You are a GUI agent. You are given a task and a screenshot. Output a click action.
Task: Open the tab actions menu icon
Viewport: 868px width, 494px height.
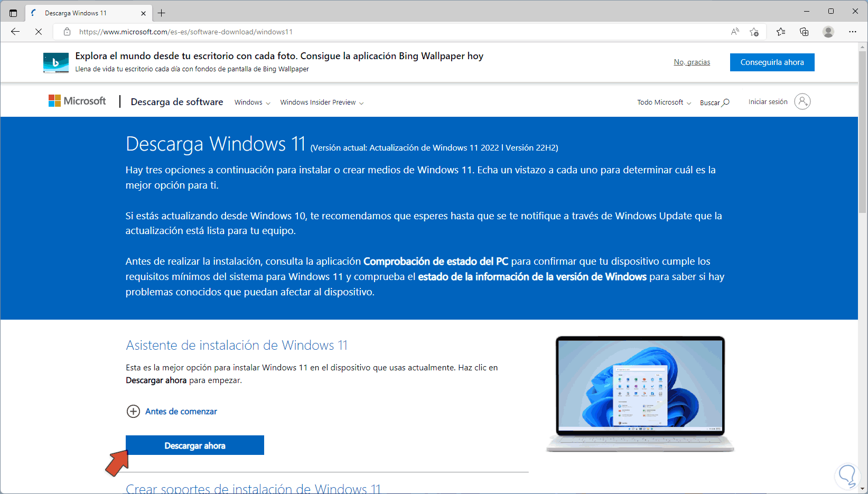[x=13, y=13]
